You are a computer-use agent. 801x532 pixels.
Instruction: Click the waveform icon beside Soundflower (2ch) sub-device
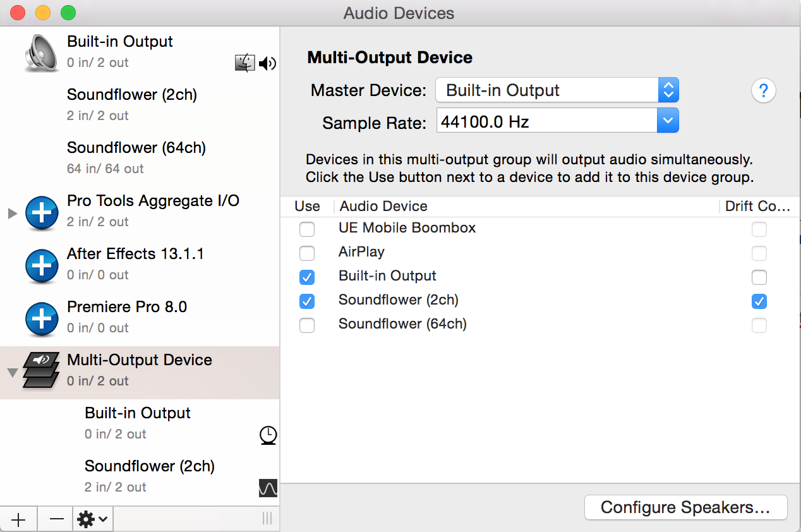[268, 488]
